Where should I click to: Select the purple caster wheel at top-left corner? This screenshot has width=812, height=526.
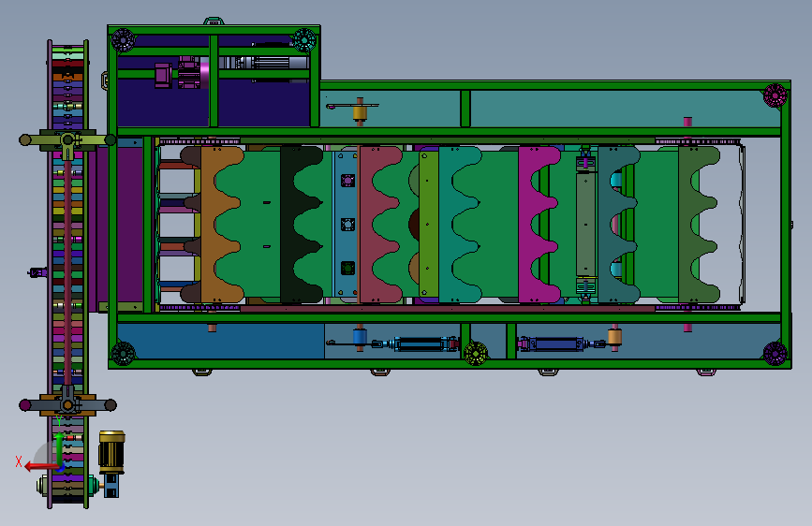coord(124,40)
